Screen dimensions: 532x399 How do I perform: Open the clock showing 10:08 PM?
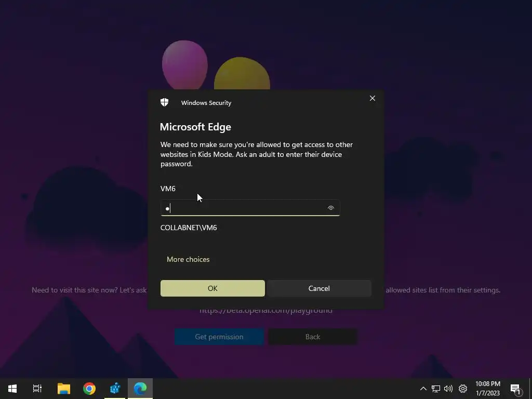pyautogui.click(x=488, y=389)
